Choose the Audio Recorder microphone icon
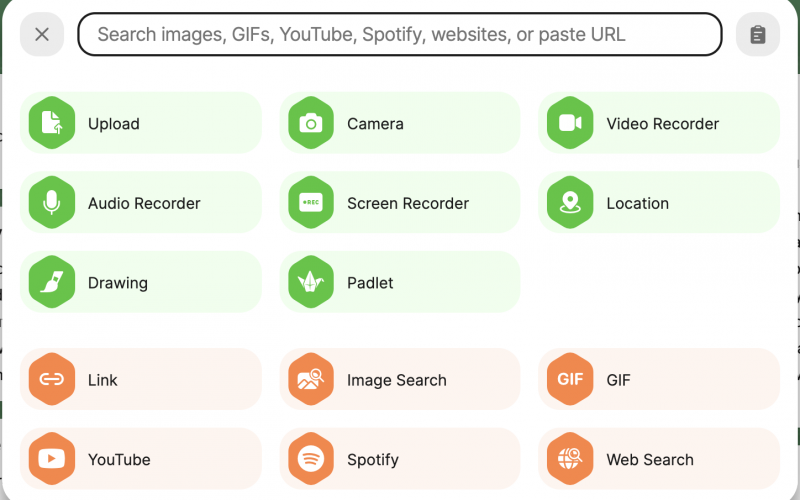Viewport: 800px width, 500px height. tap(52, 203)
